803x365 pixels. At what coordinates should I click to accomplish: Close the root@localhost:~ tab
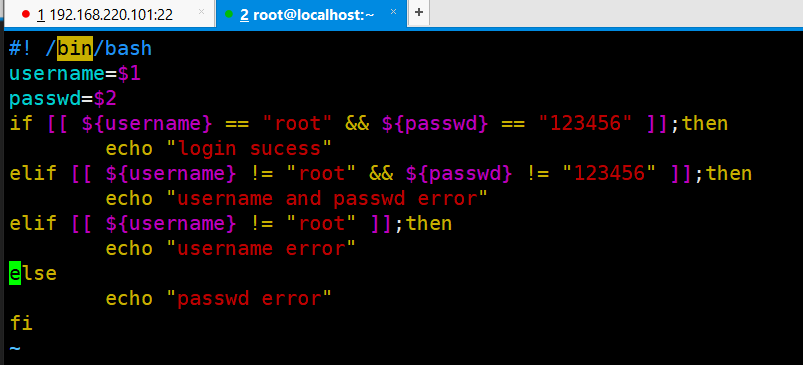(x=393, y=12)
